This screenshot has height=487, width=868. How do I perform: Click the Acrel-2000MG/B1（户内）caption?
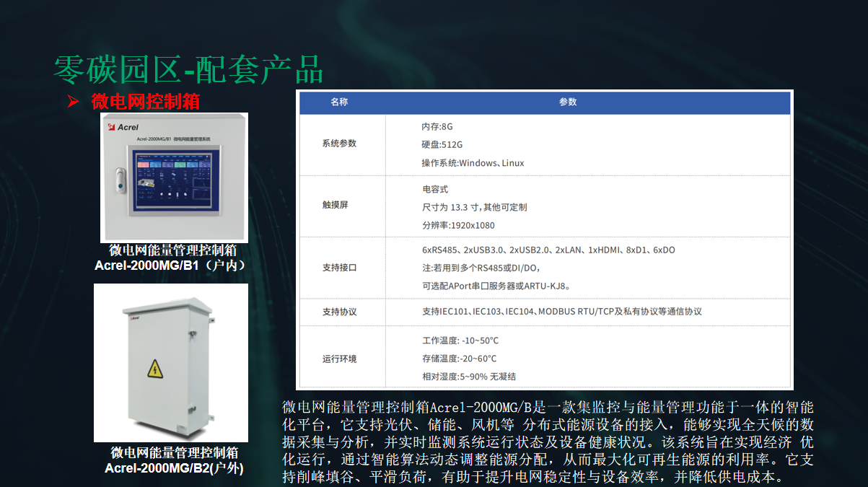[x=173, y=266]
